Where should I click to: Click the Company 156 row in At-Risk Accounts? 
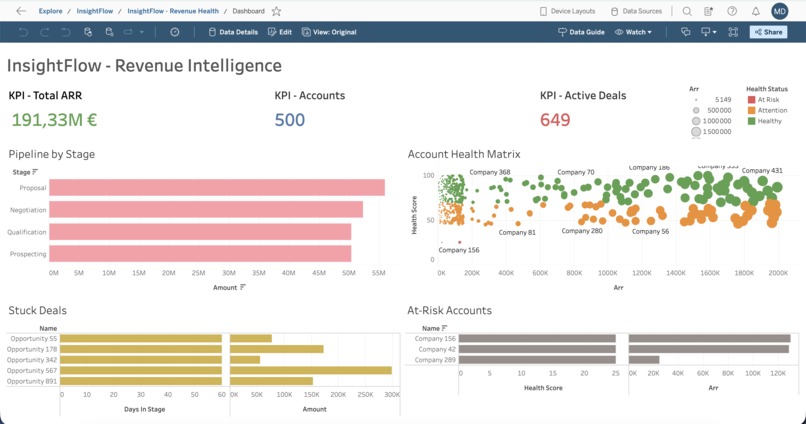tap(435, 339)
